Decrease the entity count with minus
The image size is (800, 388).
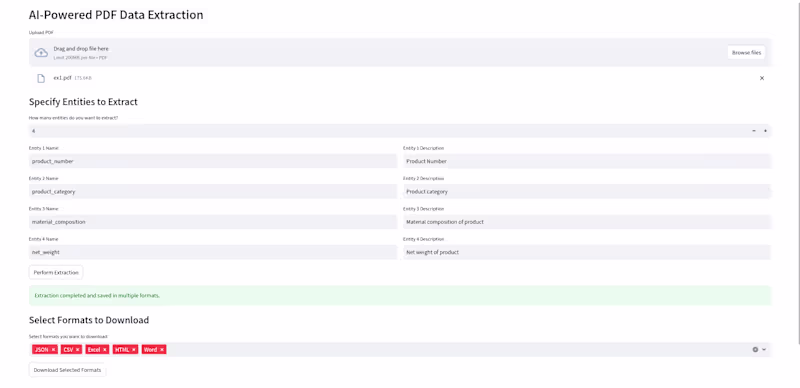pos(754,131)
